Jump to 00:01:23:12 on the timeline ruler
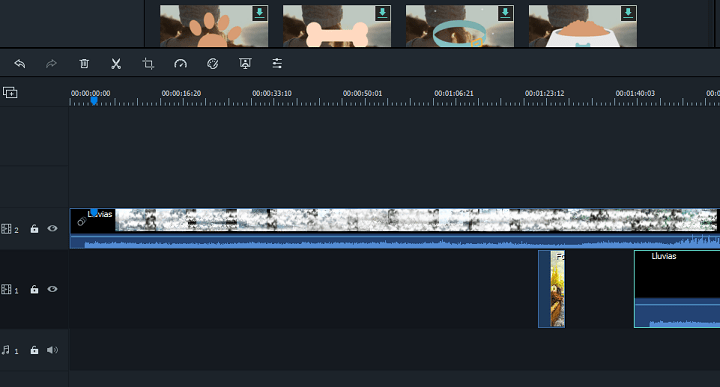The width and height of the screenshot is (720, 387). (x=545, y=93)
